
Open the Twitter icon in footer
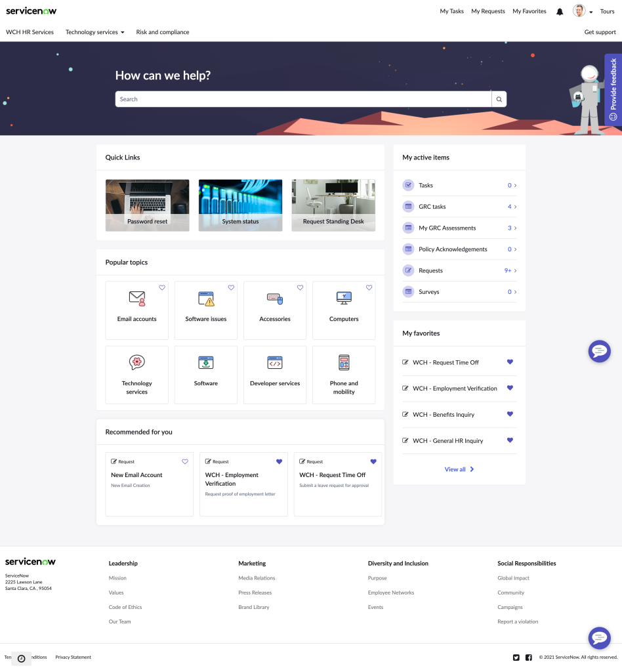516,658
